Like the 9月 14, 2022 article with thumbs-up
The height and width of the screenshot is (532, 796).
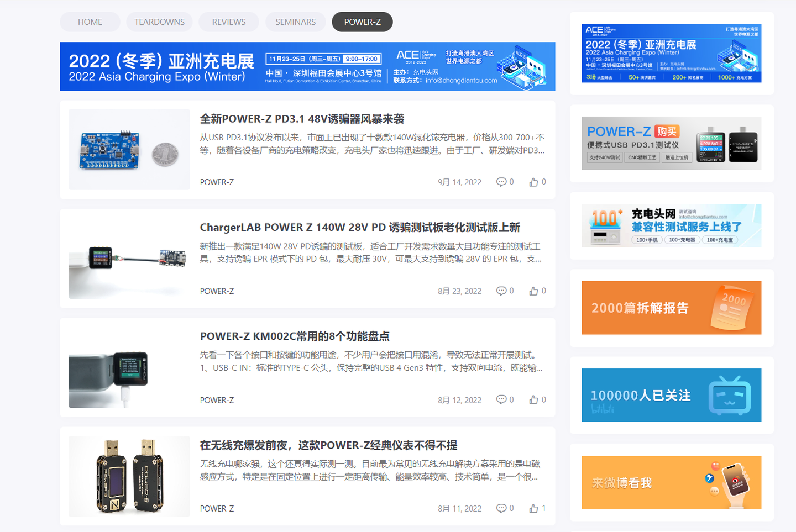[x=533, y=182]
